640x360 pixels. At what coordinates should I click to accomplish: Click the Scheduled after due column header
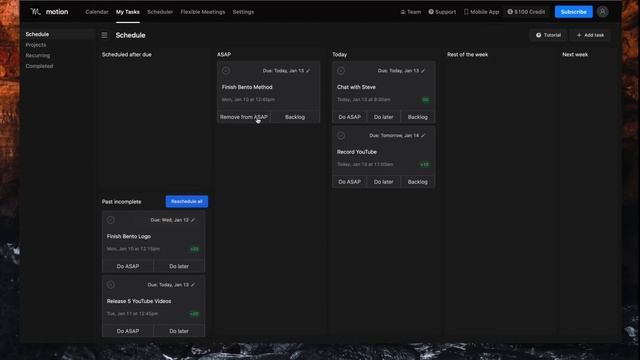pos(127,54)
